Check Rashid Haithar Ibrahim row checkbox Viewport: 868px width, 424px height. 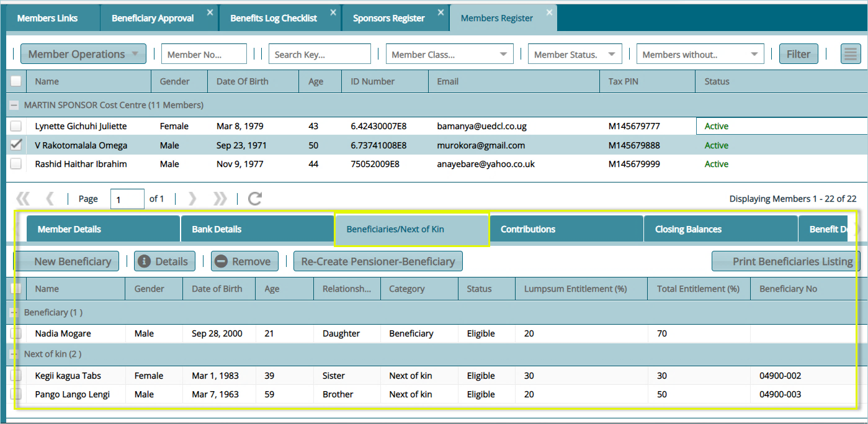click(16, 164)
